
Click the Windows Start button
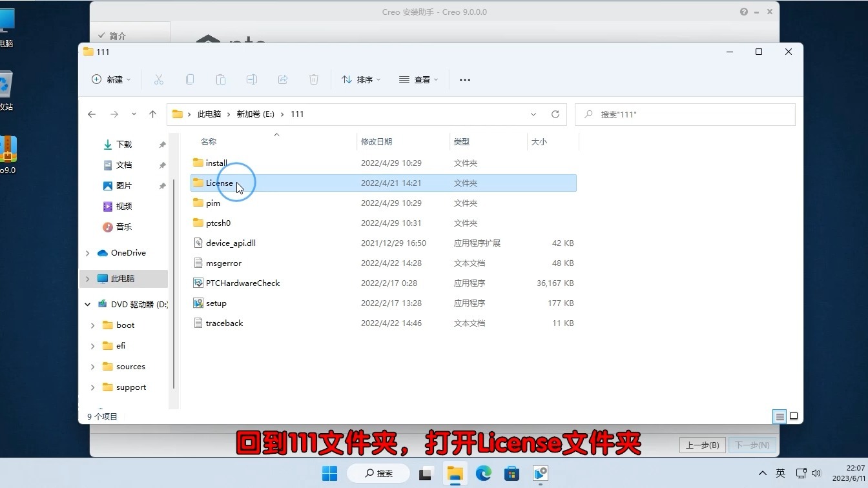click(329, 473)
